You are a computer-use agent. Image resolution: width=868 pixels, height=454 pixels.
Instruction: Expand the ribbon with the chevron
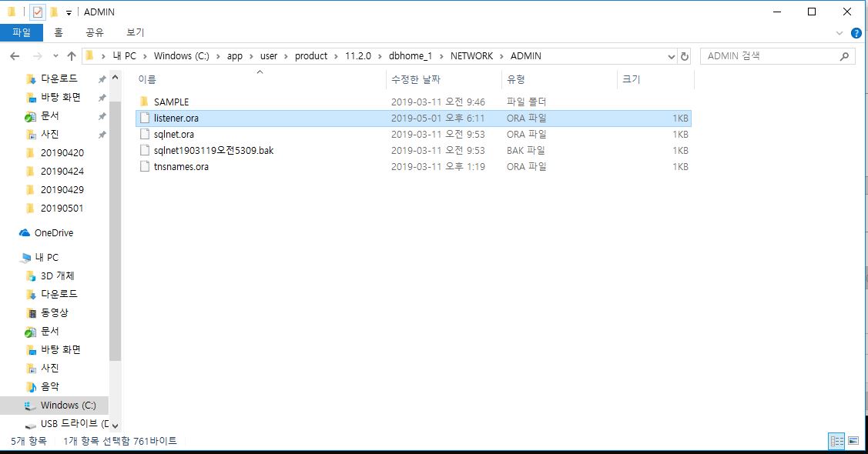coord(840,33)
